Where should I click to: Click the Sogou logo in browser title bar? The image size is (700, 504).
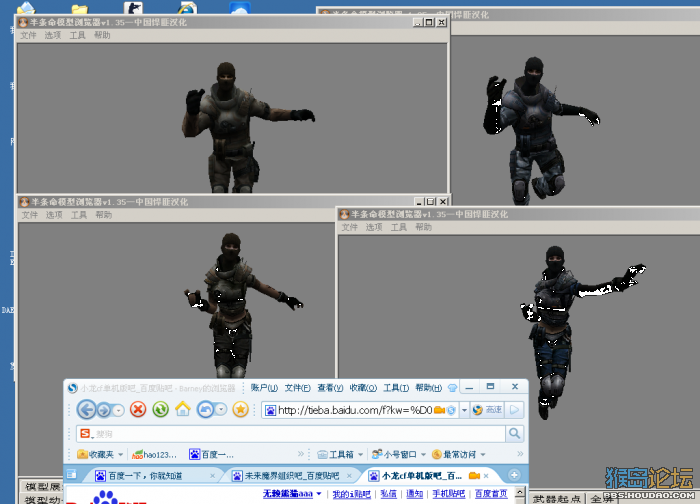72,388
